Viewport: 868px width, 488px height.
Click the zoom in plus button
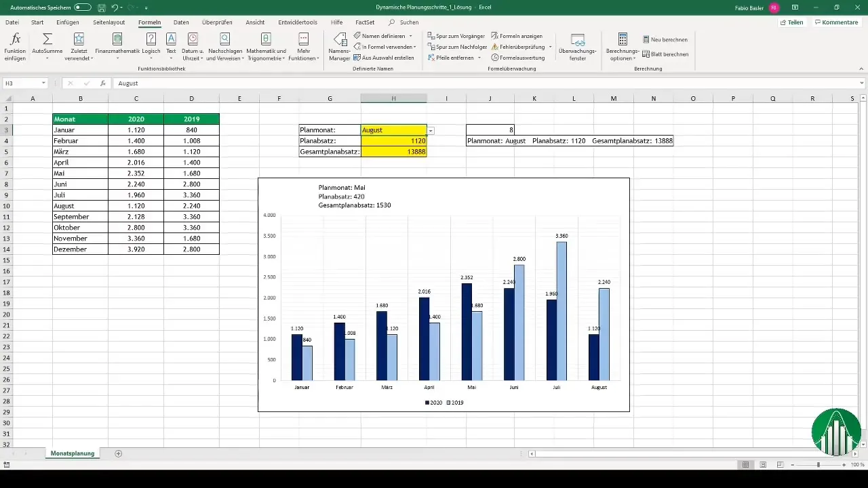(845, 465)
